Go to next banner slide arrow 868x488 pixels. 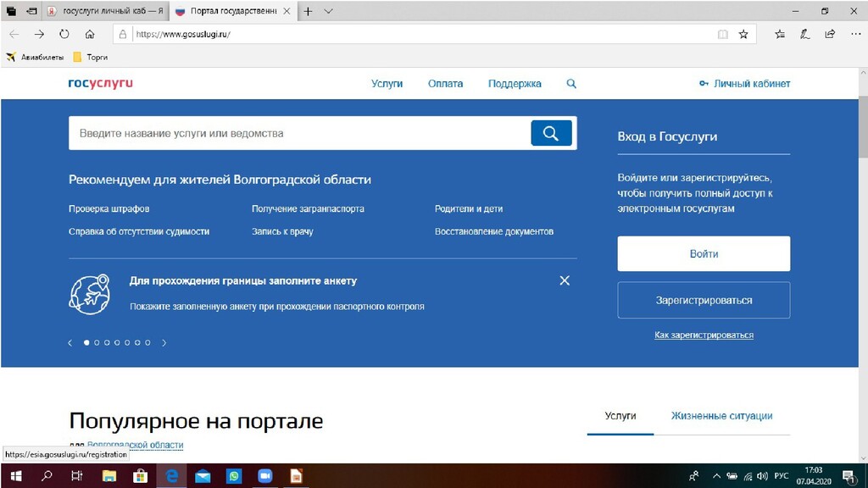[x=164, y=342]
